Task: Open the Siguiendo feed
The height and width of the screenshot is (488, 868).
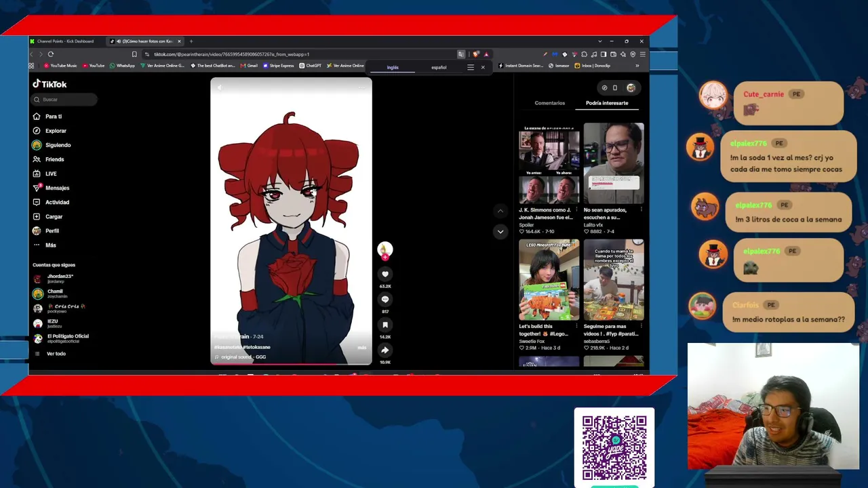Action: tap(52, 145)
